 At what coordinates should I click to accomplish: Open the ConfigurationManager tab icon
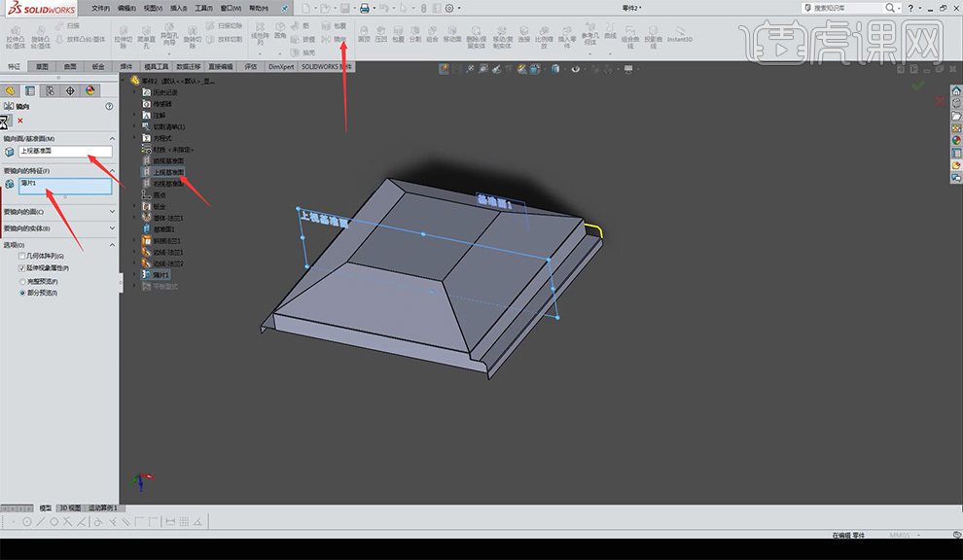tap(50, 90)
